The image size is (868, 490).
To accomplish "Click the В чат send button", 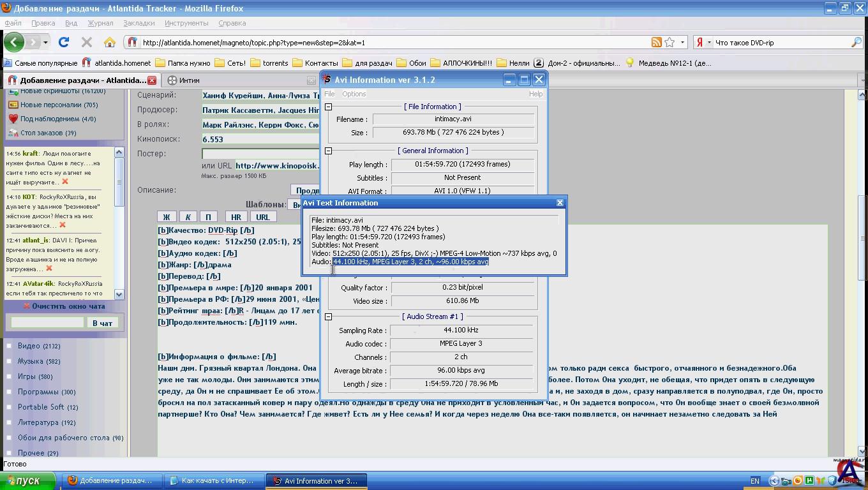I will (x=102, y=323).
